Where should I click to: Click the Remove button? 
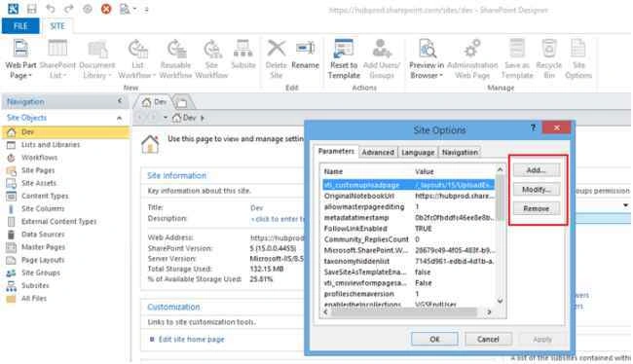(x=537, y=208)
